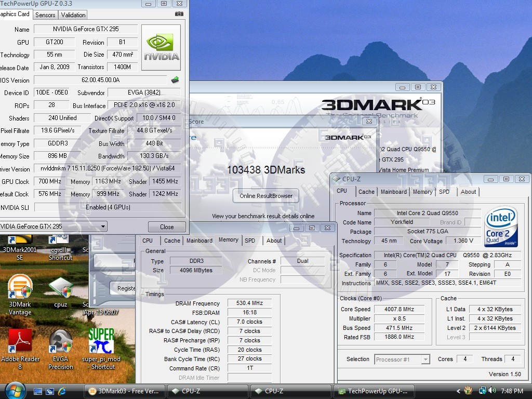532x399 pixels.
Task: Click BIOS save chip icon in GPU-Z
Action: [175, 80]
